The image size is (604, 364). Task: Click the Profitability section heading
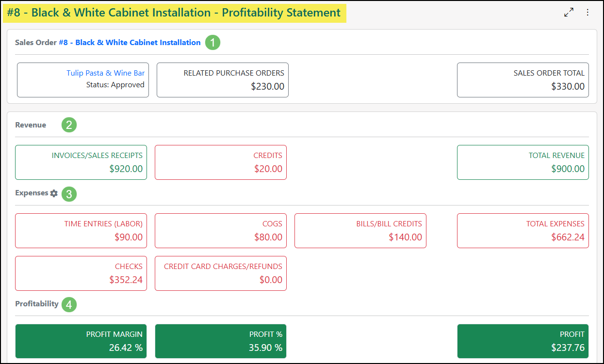pyautogui.click(x=37, y=304)
